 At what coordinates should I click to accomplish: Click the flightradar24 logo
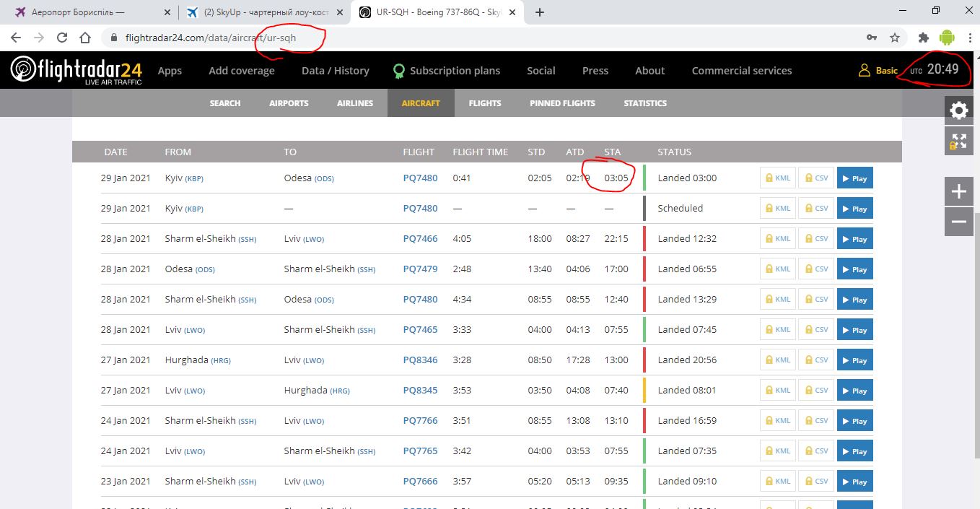coord(76,70)
